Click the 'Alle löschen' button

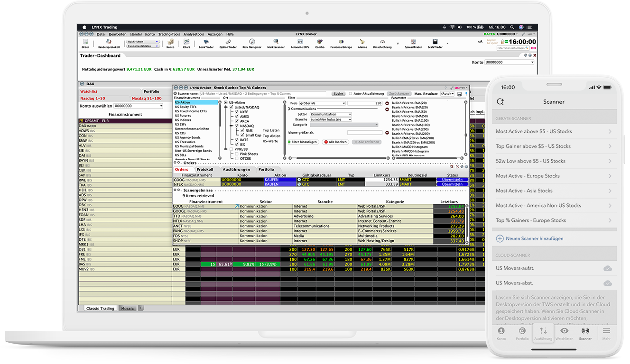pos(335,142)
